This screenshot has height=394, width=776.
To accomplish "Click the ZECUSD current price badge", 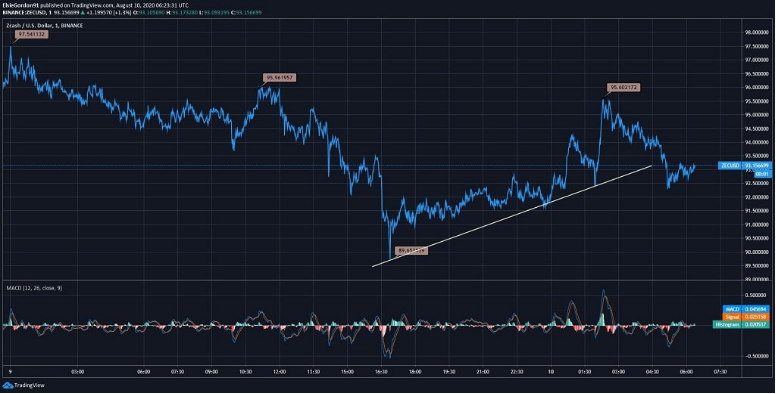I will point(744,166).
